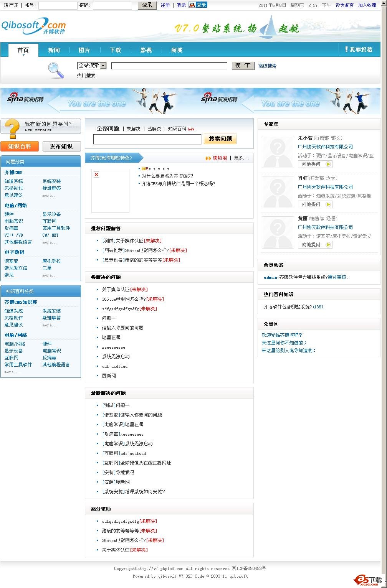Click the 更多... link in featured box
Image resolution: width=387 pixels, height=588 pixels.
click(241, 158)
